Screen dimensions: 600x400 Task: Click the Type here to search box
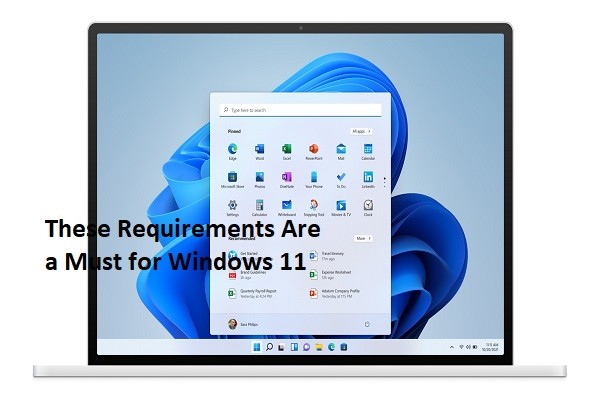(300, 110)
